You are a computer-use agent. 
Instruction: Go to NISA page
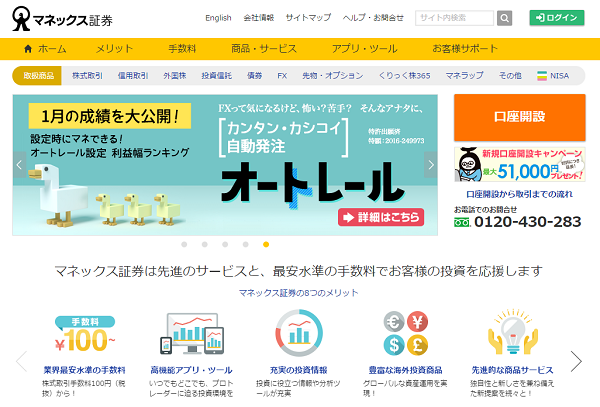coord(559,76)
